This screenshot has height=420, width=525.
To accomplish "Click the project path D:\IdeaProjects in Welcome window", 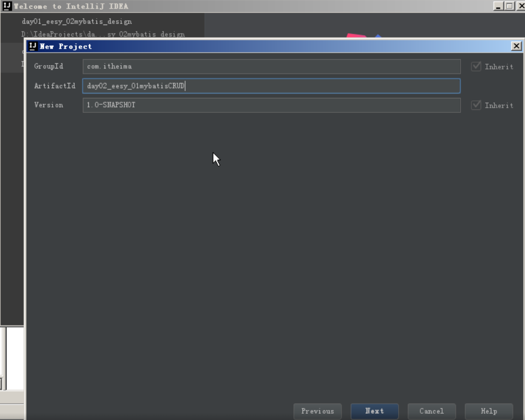I will coord(103,34).
